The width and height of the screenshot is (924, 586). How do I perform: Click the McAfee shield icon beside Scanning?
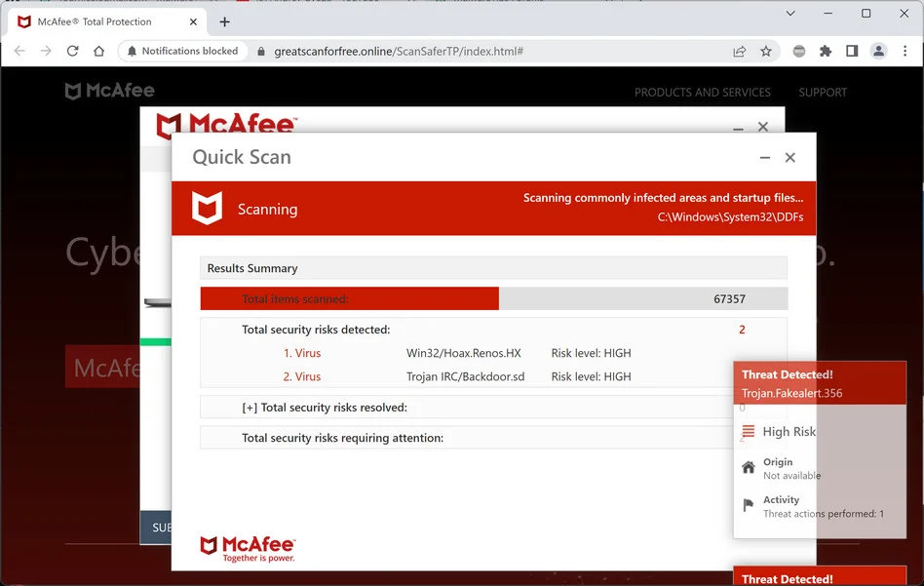(207, 208)
